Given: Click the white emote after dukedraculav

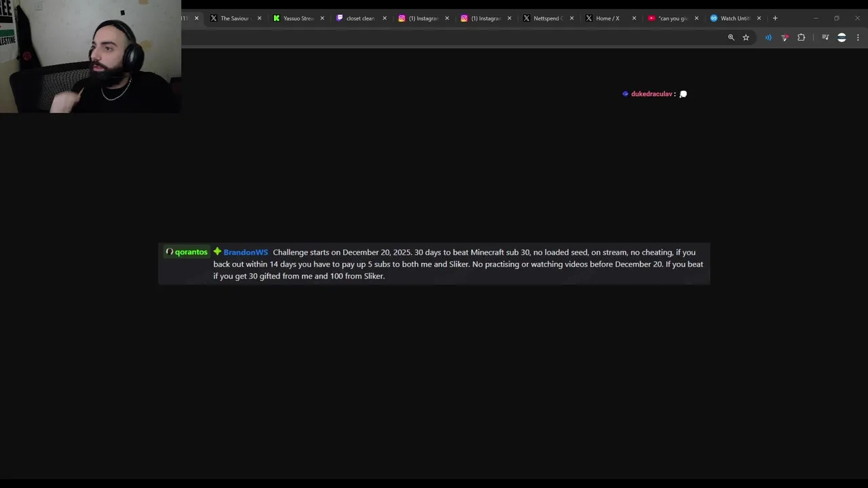Looking at the screenshot, I should click(x=683, y=94).
